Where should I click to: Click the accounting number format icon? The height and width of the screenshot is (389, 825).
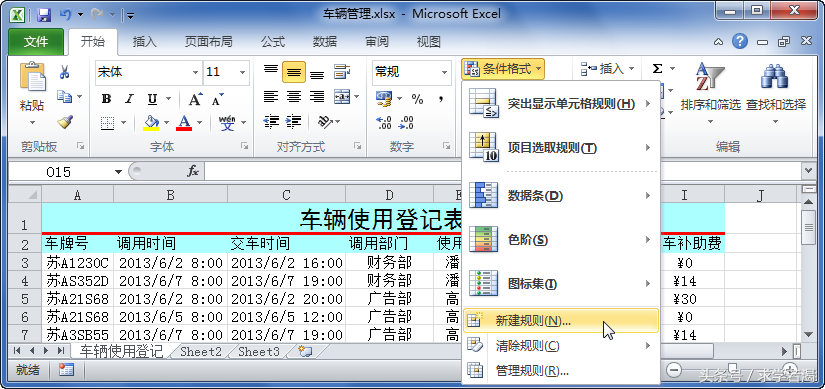384,98
